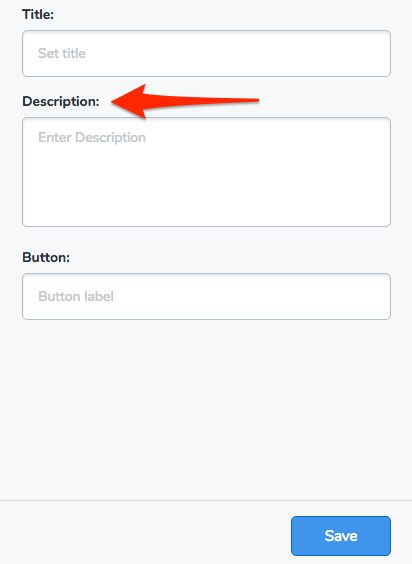This screenshot has width=412, height=564.
Task: Click the horizontal divider line above Save
Action: tap(206, 500)
